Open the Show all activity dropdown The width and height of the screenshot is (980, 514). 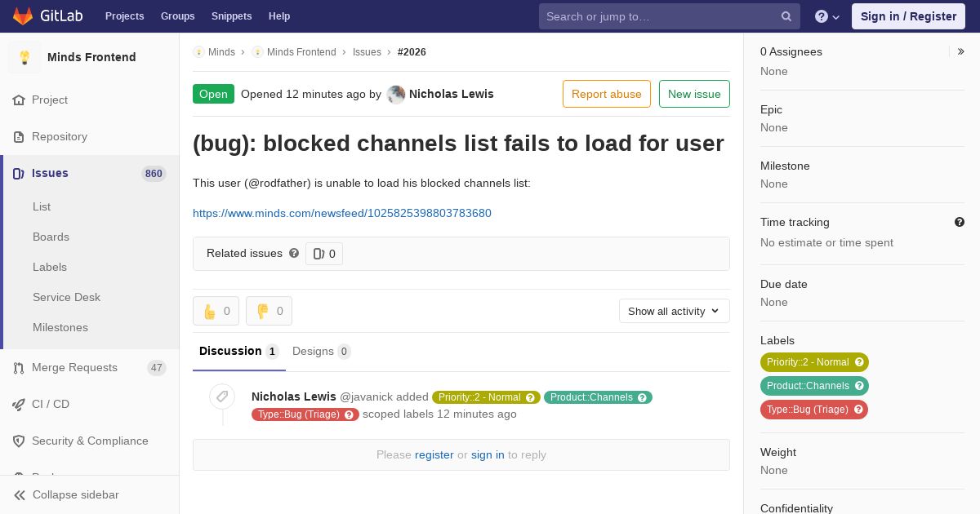click(675, 311)
